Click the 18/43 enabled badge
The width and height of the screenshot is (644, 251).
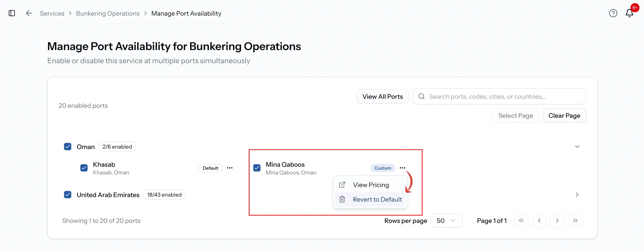tap(164, 195)
